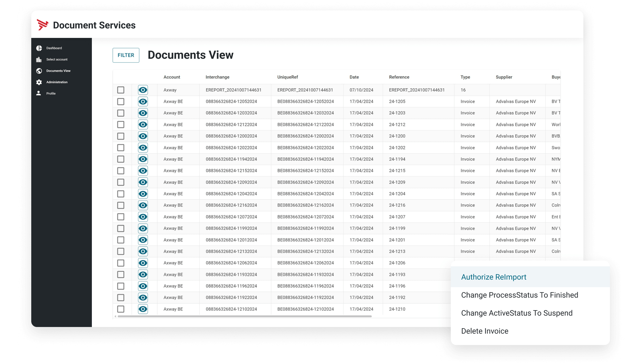Click Delete Invoice in the menu

click(485, 331)
